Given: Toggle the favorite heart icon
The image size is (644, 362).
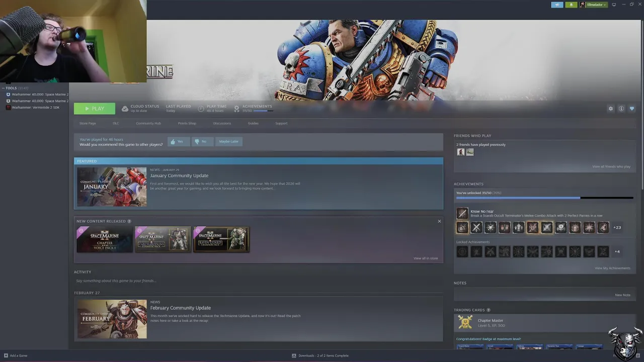Looking at the screenshot, I should pos(632,109).
